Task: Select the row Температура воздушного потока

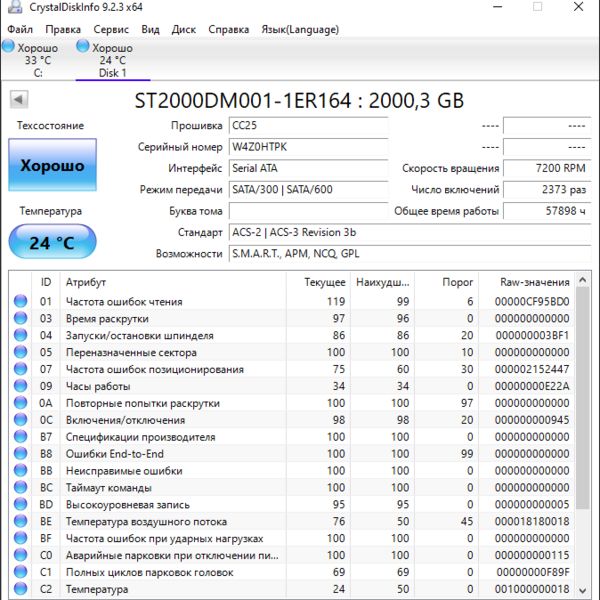Action: point(292,521)
